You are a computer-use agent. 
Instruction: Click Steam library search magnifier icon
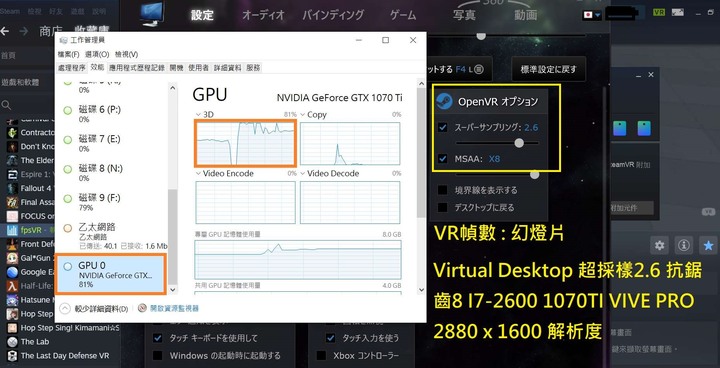(6, 105)
